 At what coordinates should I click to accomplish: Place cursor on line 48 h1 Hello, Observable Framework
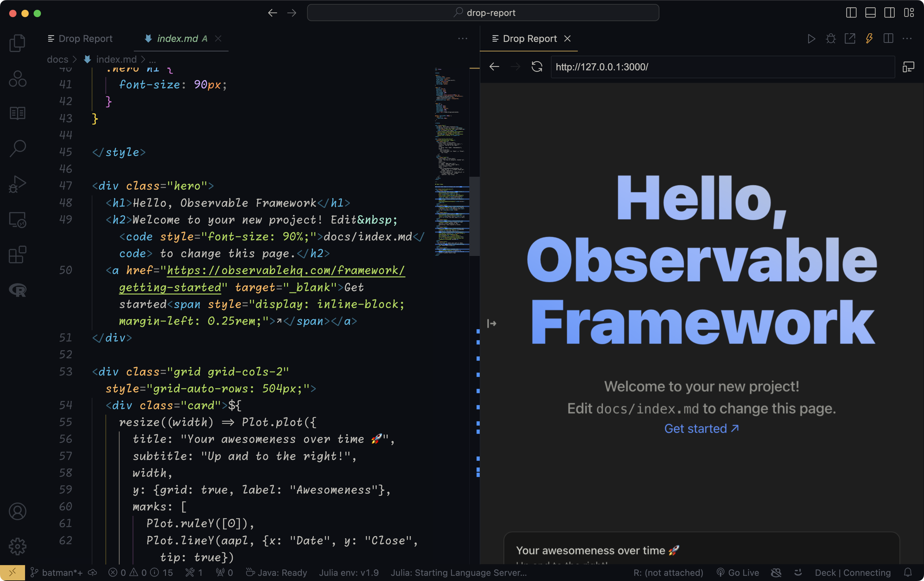tap(228, 203)
